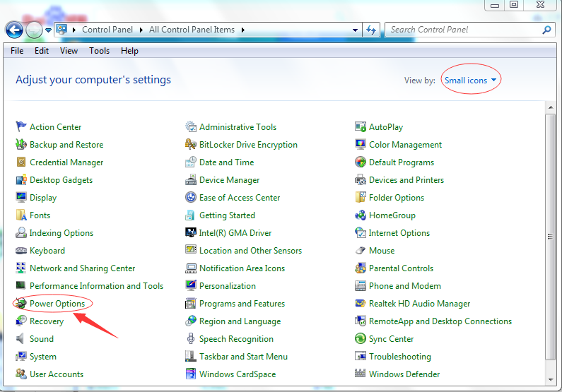Screen dimensions: 562x392
Task: Open the Getting Started link
Action: (x=227, y=215)
